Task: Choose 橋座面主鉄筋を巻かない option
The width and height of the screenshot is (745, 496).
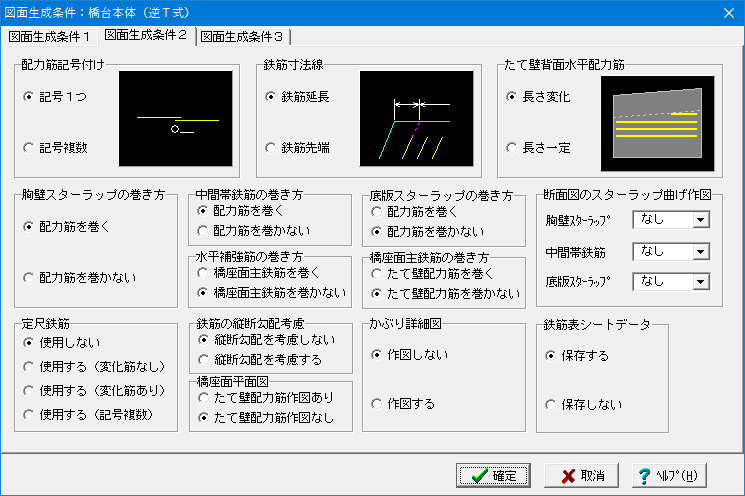Action: pos(271,293)
